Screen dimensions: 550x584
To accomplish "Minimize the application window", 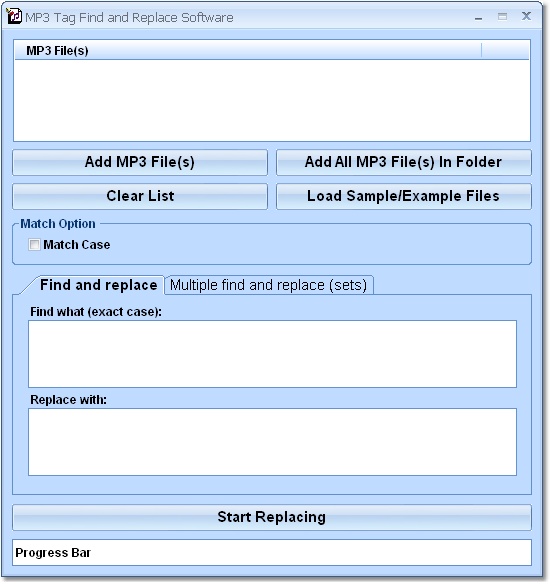I will click(x=479, y=17).
